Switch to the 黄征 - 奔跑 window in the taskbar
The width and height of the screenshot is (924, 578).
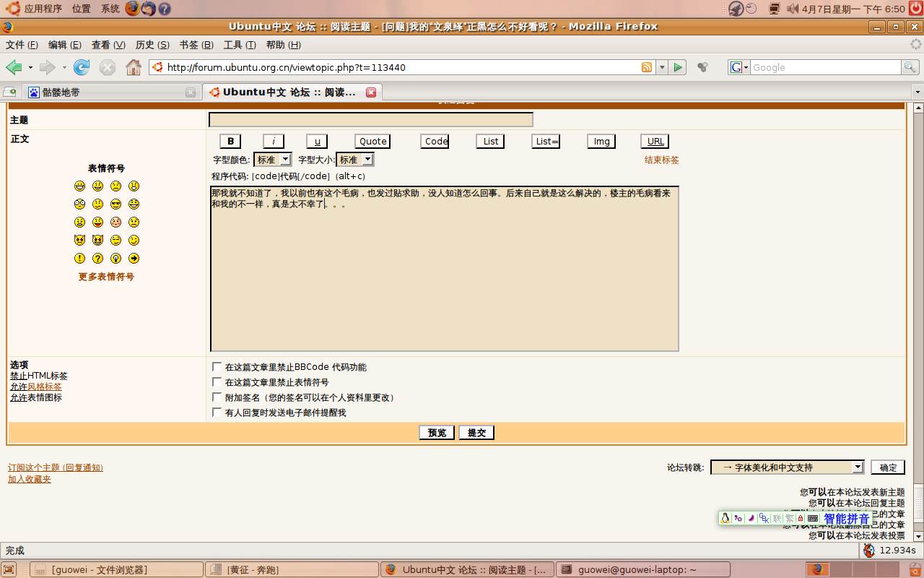coord(292,569)
